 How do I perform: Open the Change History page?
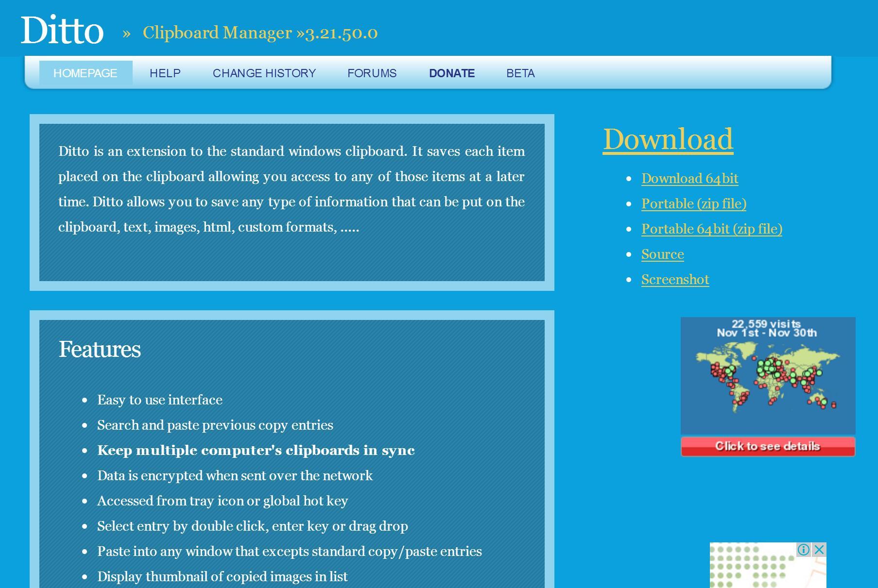tap(264, 73)
